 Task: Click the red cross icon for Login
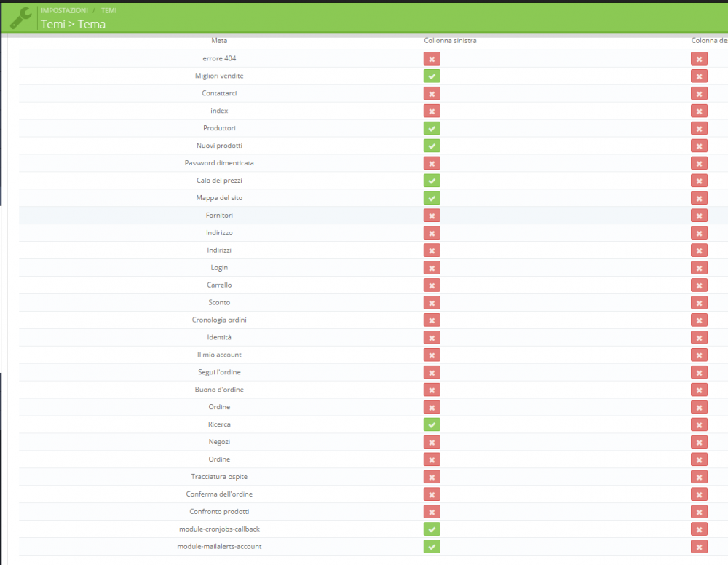tap(432, 267)
